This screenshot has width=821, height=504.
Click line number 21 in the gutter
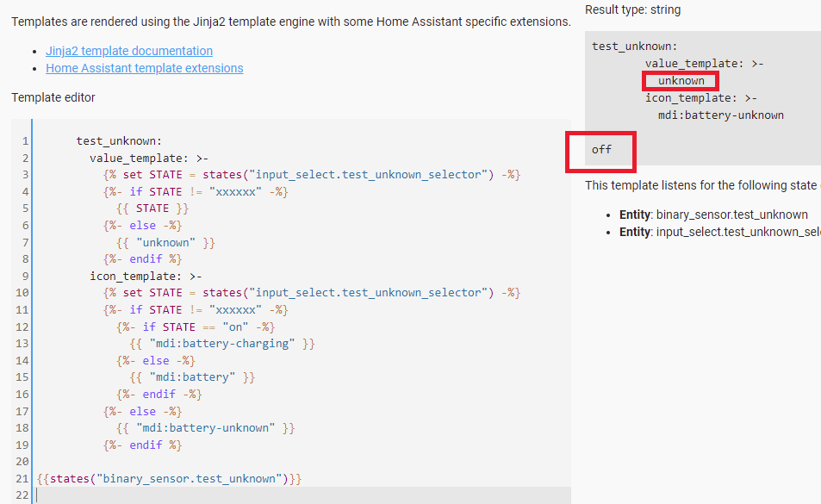click(x=22, y=478)
